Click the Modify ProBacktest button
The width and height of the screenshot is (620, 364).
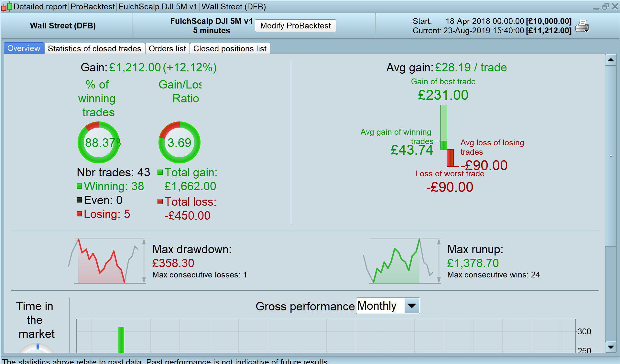(295, 26)
